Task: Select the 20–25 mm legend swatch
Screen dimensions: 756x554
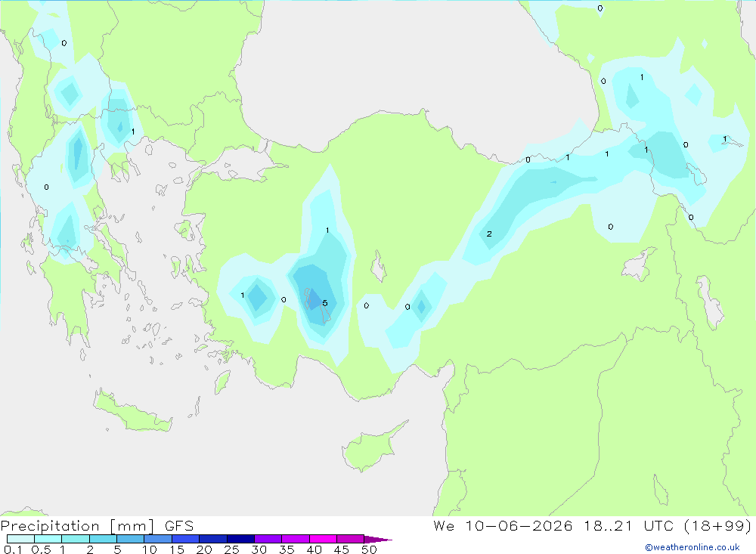Action: (x=212, y=539)
